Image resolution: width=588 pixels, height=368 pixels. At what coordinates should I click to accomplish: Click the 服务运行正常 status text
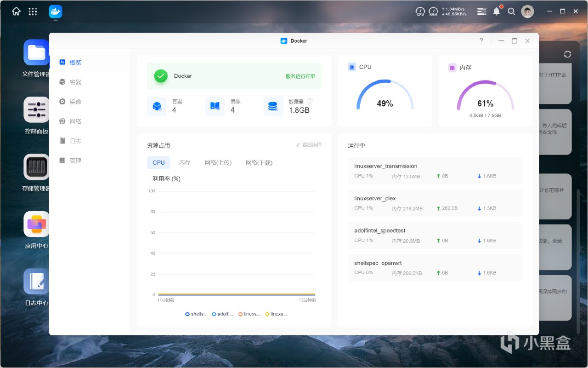(x=300, y=76)
